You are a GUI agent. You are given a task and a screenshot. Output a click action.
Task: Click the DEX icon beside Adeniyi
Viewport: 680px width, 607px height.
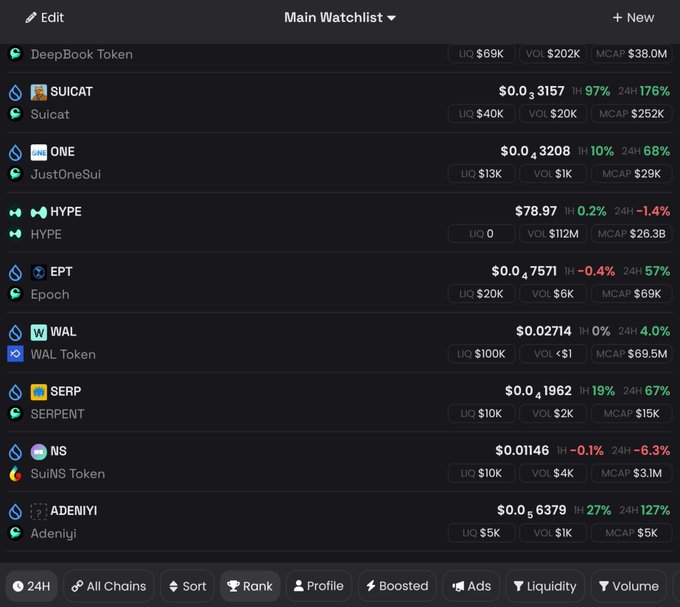15,533
